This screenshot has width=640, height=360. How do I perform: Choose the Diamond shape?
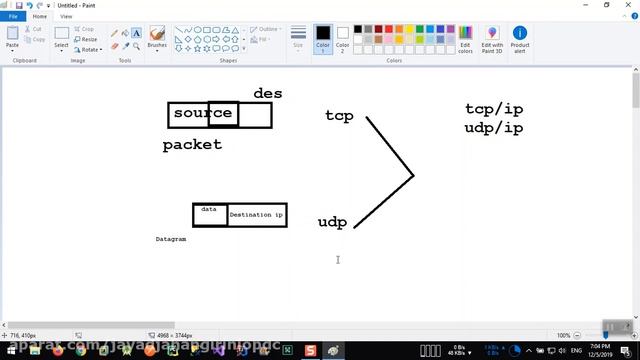coord(188,40)
